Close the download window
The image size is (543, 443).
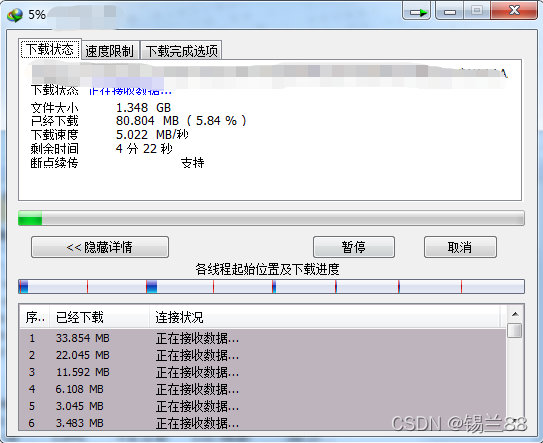click(x=514, y=11)
